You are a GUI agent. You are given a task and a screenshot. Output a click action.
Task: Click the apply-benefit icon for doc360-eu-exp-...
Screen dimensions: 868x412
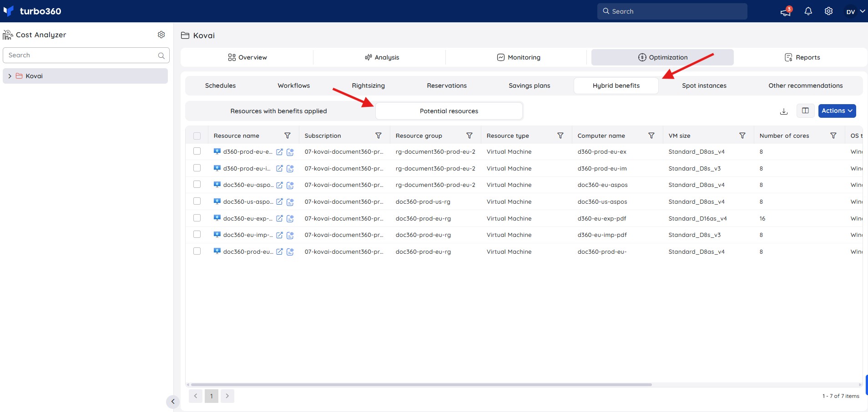[x=290, y=219]
